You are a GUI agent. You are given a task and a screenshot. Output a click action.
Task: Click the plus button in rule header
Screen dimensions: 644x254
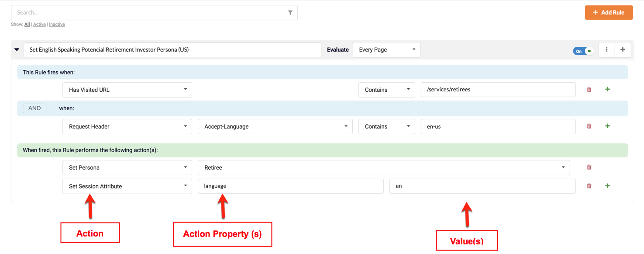pyautogui.click(x=623, y=50)
